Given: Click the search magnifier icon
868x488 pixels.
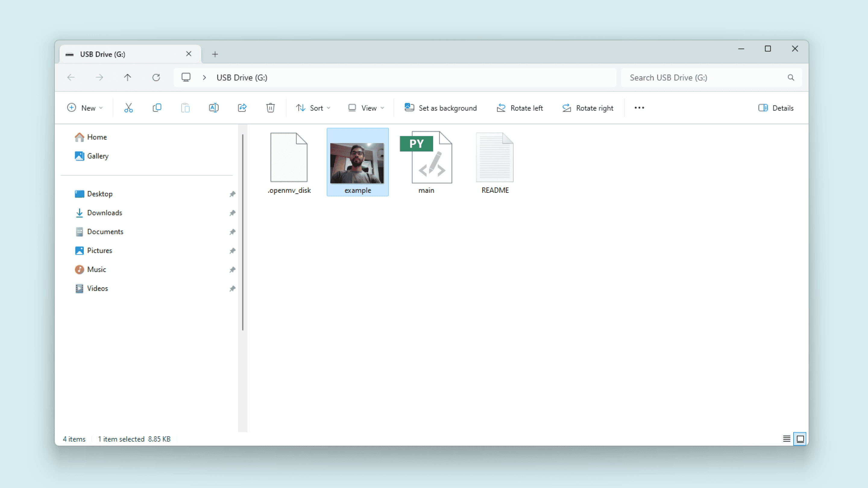Looking at the screenshot, I should [791, 77].
